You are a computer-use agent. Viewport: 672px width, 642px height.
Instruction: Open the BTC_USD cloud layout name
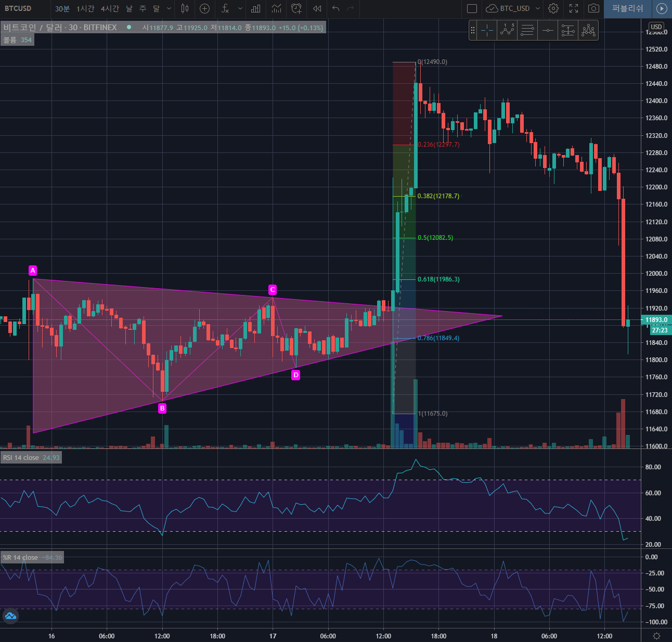(x=508, y=8)
